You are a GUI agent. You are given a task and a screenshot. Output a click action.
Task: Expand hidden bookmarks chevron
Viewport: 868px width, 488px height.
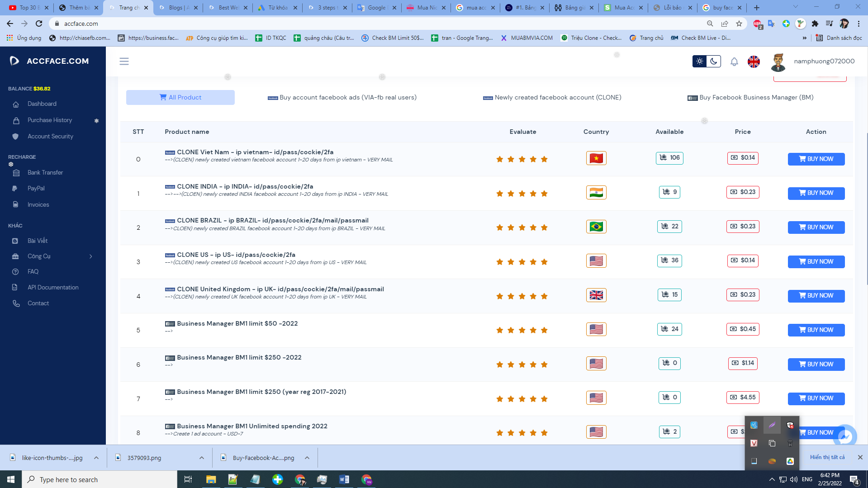pos(804,38)
